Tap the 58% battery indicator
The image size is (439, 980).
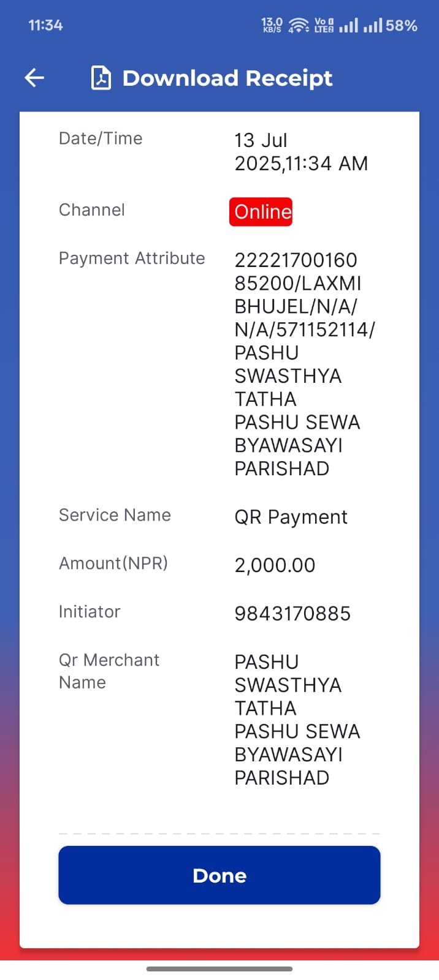(402, 25)
